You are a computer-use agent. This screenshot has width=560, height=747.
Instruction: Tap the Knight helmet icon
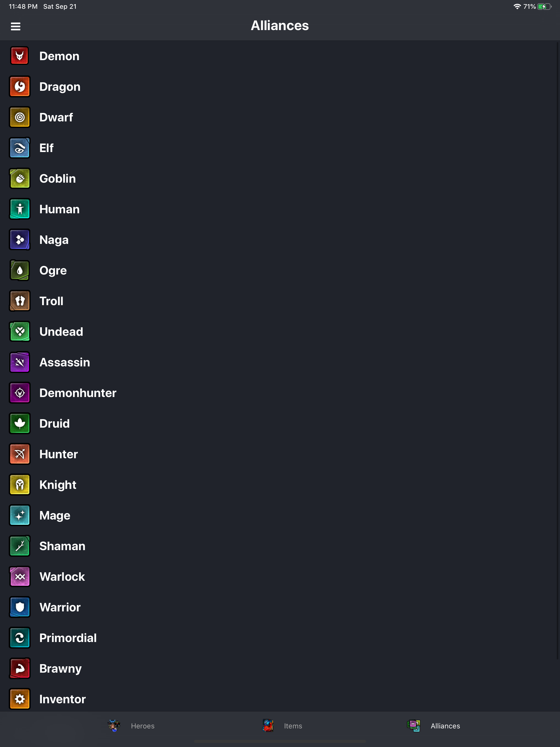pyautogui.click(x=20, y=485)
